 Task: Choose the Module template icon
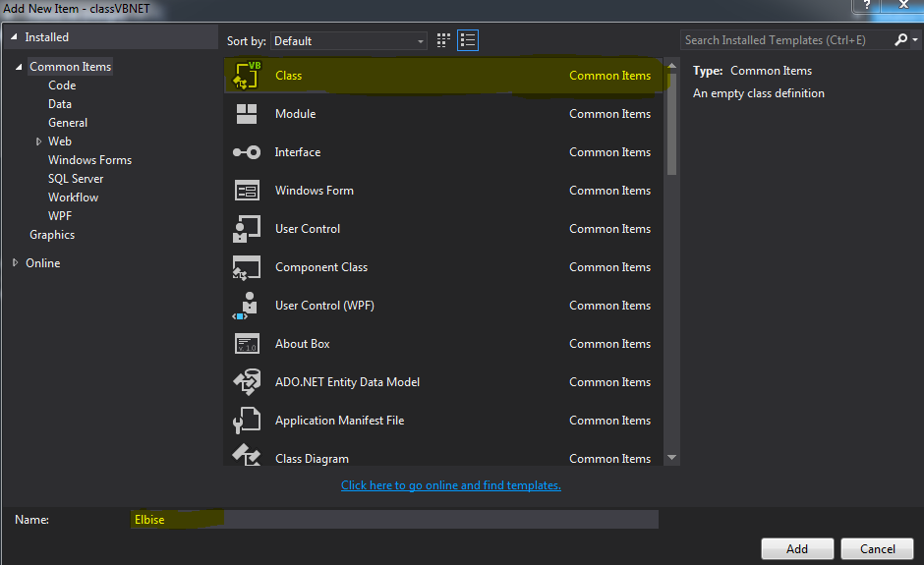click(247, 114)
